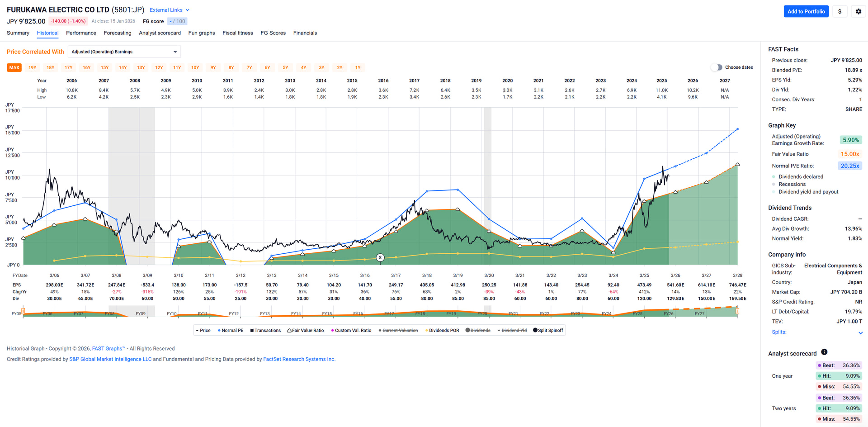Open the Financials tab
The width and height of the screenshot is (868, 427).
click(305, 33)
